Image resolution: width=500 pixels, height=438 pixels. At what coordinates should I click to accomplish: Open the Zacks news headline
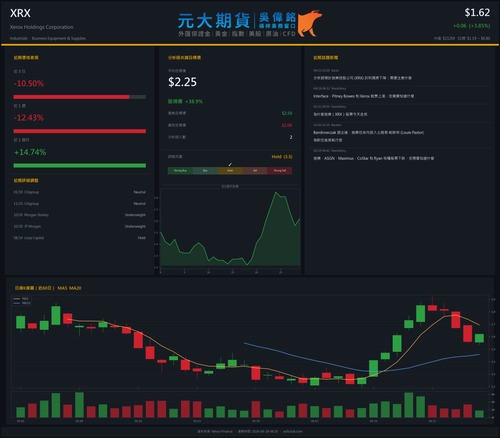pos(362,78)
